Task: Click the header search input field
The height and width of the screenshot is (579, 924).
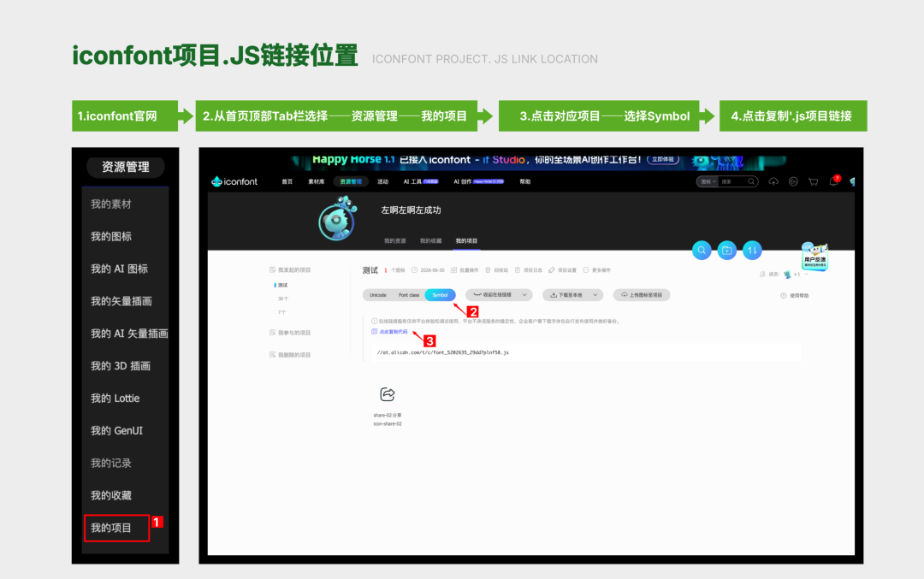Action: click(x=732, y=181)
